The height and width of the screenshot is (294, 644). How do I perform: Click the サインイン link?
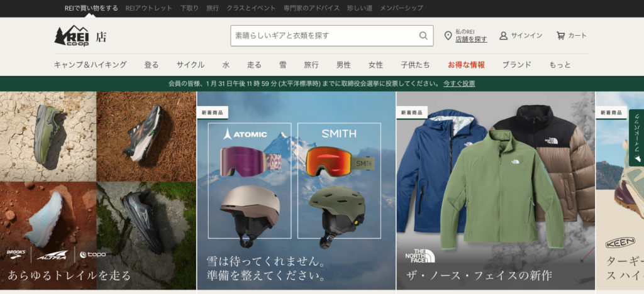(526, 36)
